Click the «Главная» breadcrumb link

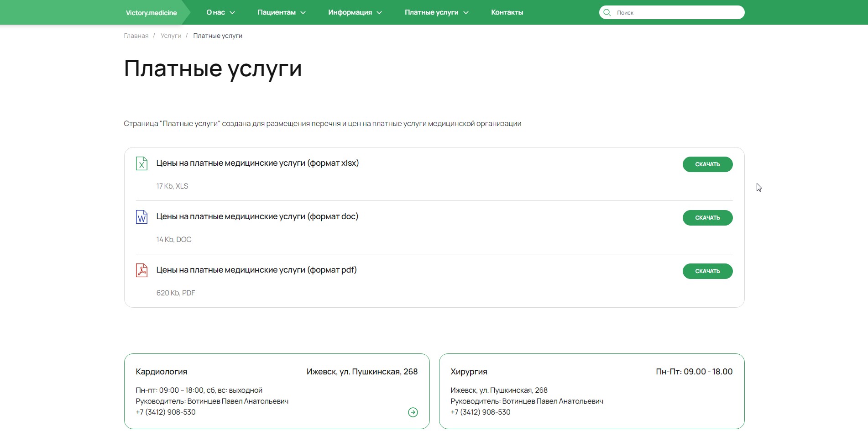tap(136, 36)
